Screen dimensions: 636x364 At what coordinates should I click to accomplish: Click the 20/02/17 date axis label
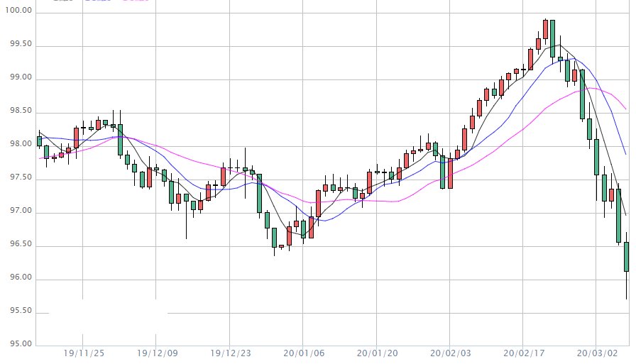(522, 353)
